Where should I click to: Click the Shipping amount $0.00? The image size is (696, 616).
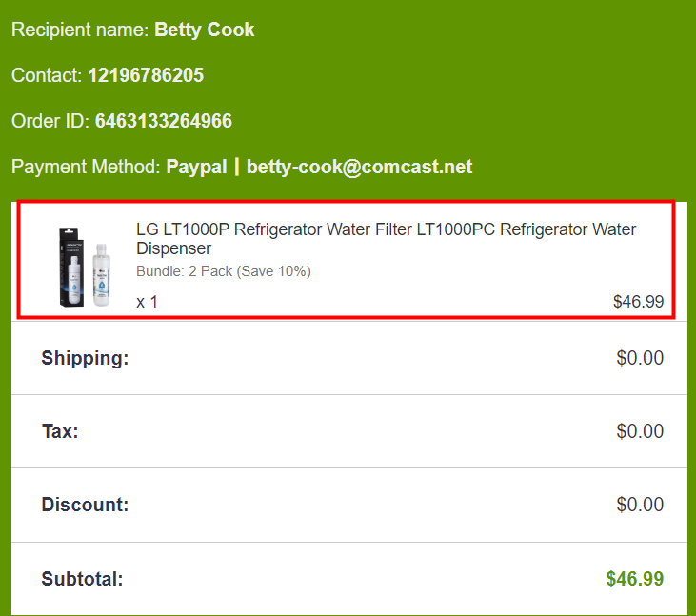[640, 358]
